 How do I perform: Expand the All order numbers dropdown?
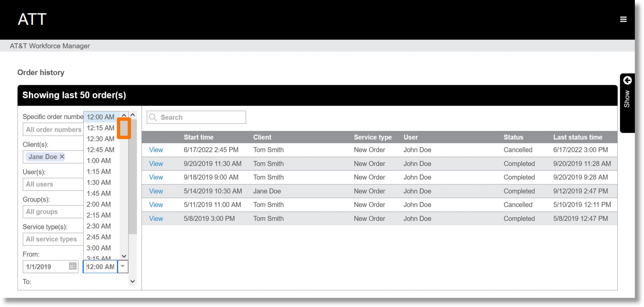[53, 129]
